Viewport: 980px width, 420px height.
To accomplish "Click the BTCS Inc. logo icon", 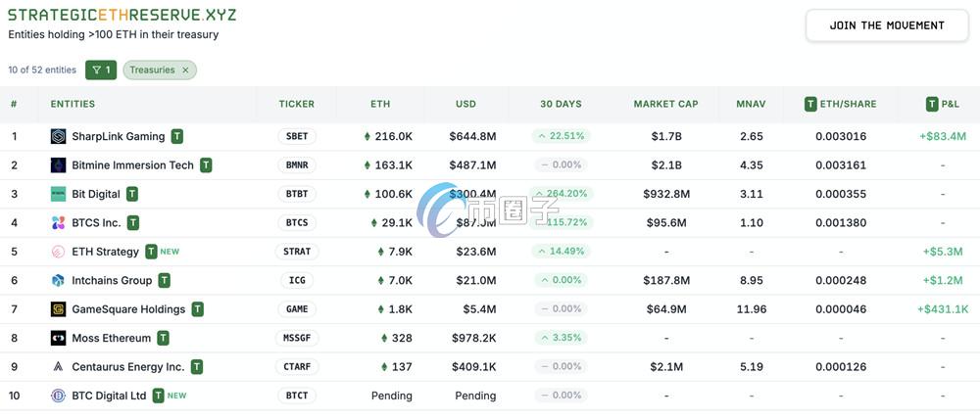I will tap(58, 223).
